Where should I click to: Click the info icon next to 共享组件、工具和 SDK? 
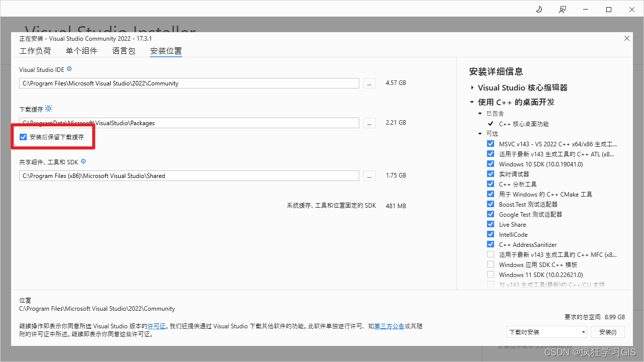(84, 161)
